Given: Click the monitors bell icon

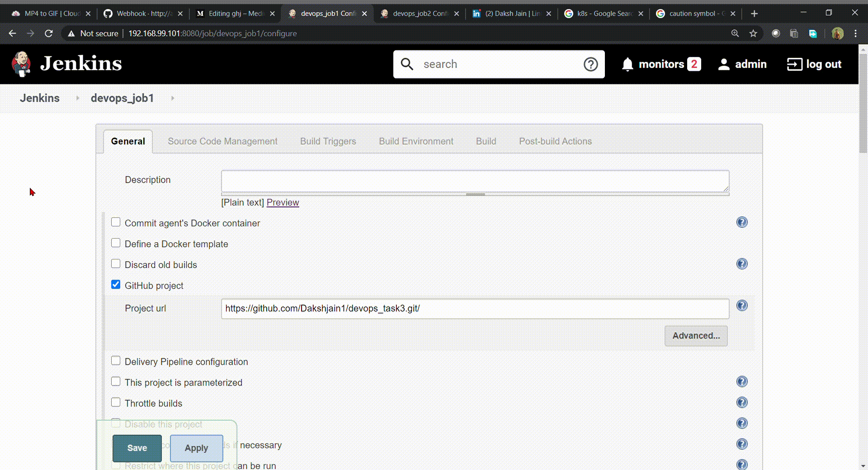Looking at the screenshot, I should click(x=627, y=64).
